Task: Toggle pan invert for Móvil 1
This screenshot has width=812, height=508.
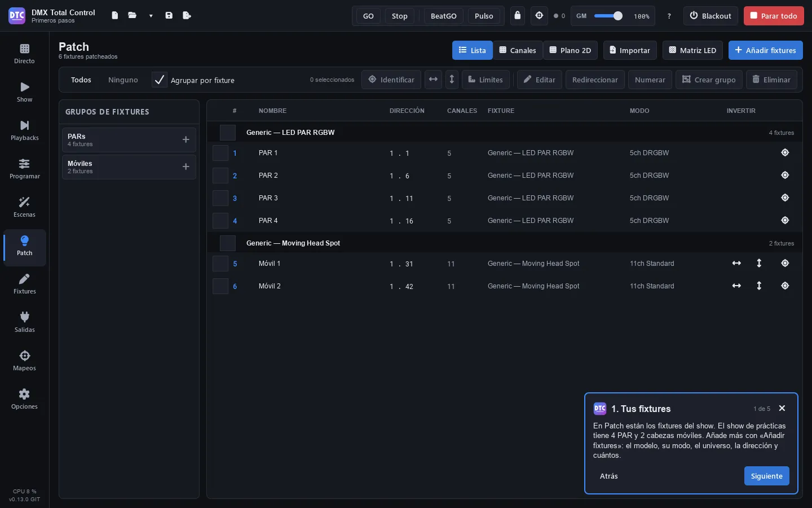Action: click(x=736, y=264)
